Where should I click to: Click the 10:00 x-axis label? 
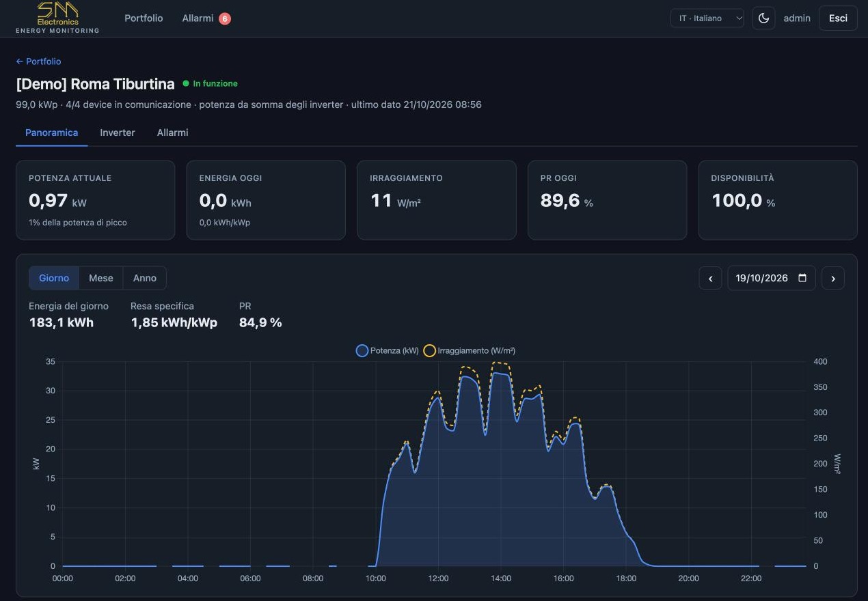[x=376, y=578]
